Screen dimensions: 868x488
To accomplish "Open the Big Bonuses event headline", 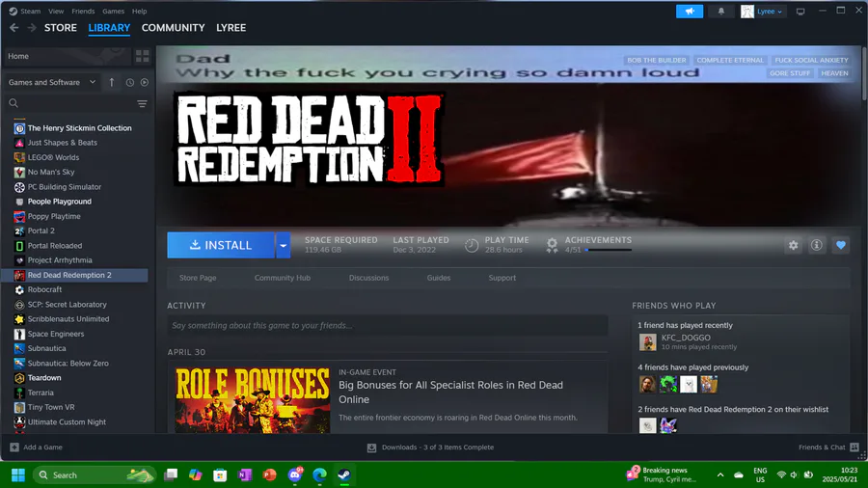I will pyautogui.click(x=450, y=393).
